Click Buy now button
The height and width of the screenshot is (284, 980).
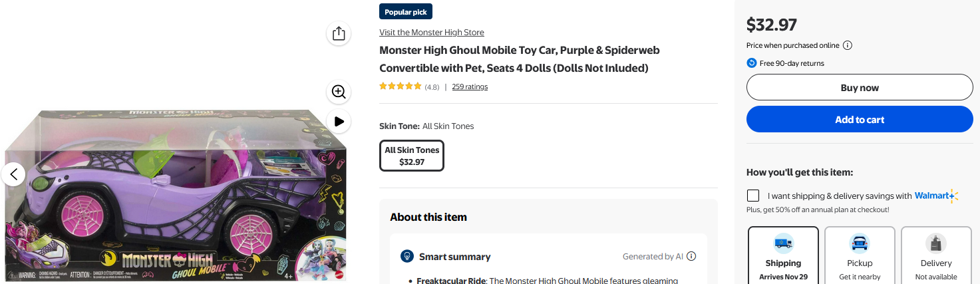pos(860,88)
